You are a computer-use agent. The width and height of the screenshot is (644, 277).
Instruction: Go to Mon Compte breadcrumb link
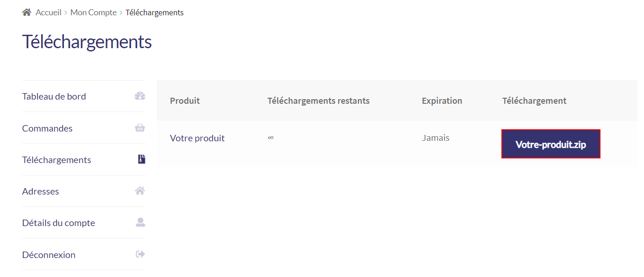coord(94,13)
